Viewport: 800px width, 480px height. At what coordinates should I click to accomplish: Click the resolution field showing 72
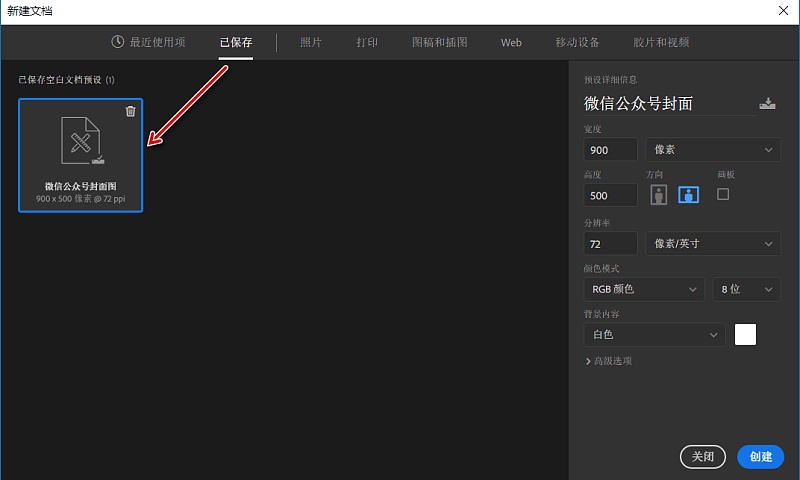(610, 244)
